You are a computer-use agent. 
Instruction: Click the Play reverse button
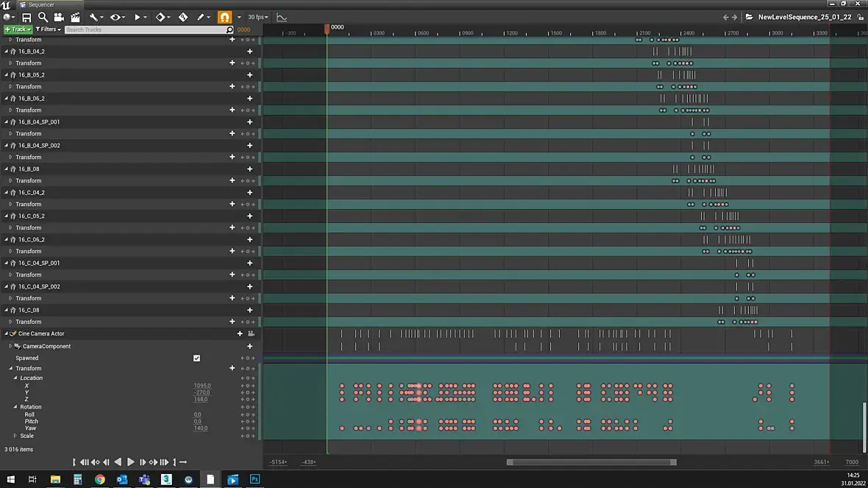tap(118, 462)
